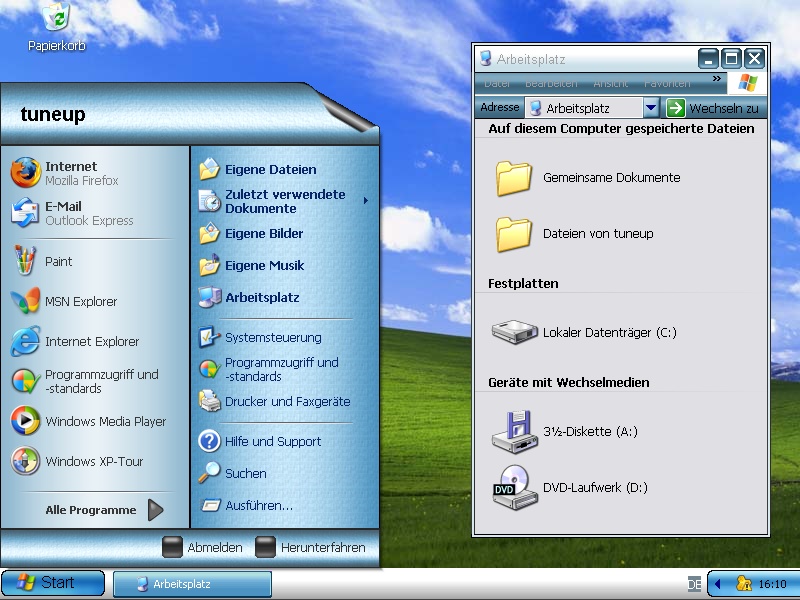Screen dimensions: 800x600
Task: Open Datei menu in Arbeitsplatz window
Action: tap(497, 83)
